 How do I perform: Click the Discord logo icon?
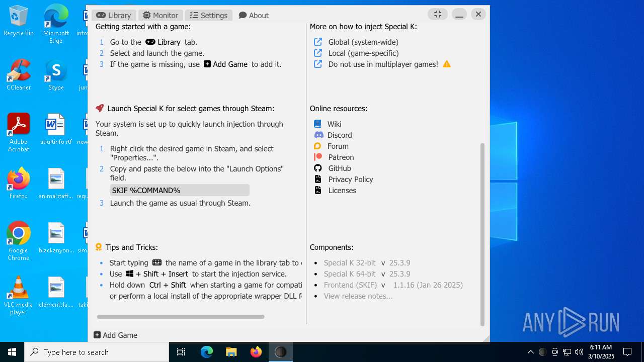tap(318, 135)
